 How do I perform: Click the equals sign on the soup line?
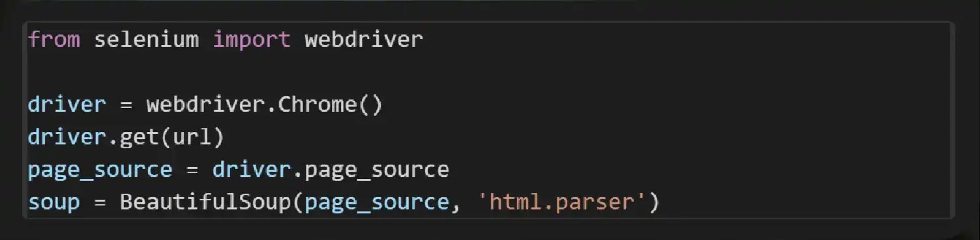(100, 202)
